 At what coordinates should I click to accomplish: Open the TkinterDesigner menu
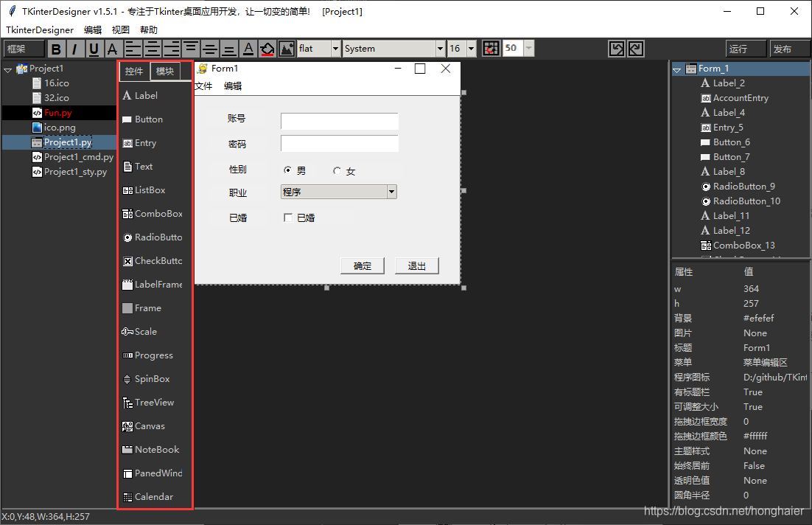click(x=40, y=30)
